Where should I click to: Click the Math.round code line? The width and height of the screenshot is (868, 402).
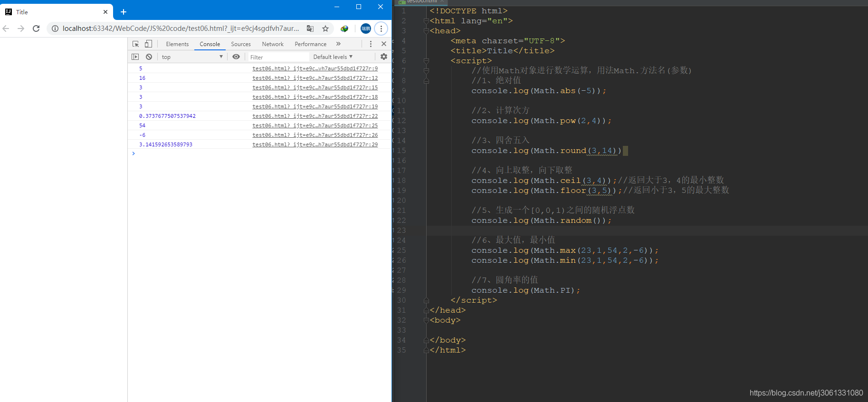point(546,151)
